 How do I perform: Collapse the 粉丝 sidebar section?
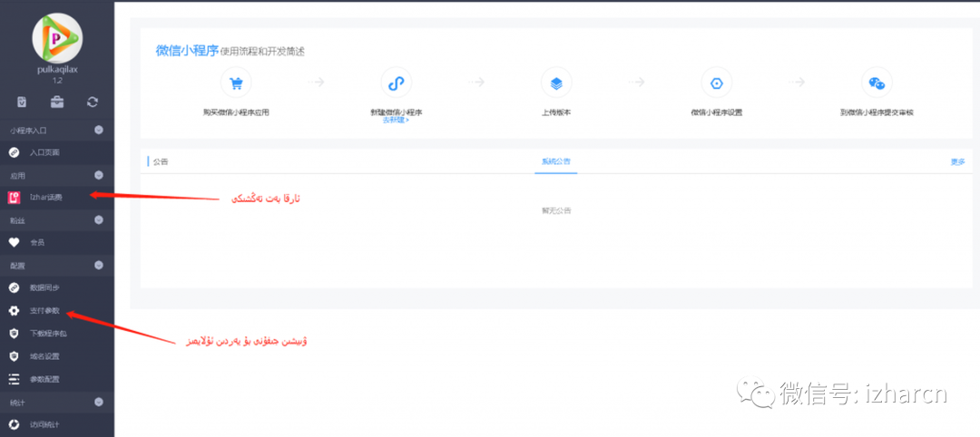pyautogui.click(x=98, y=219)
